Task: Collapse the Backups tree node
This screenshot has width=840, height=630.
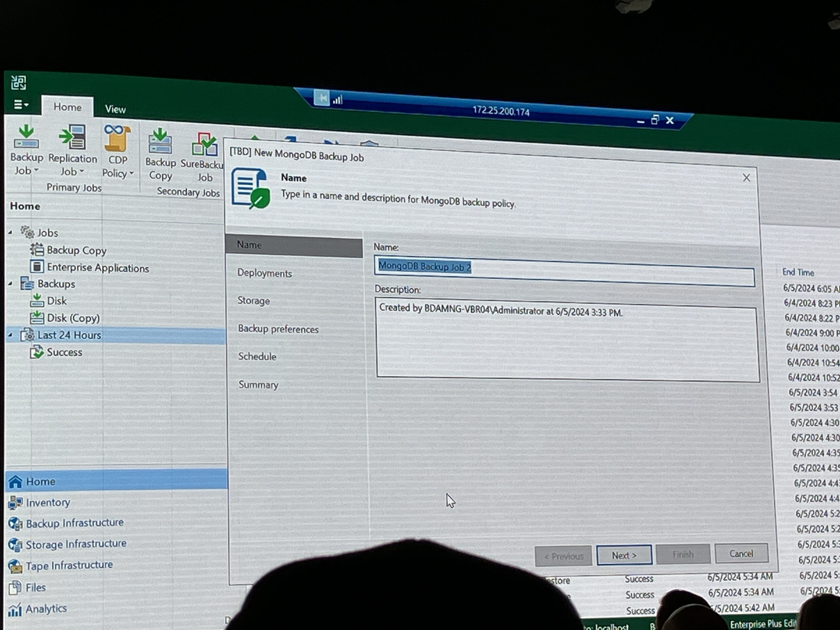Action: click(10, 283)
